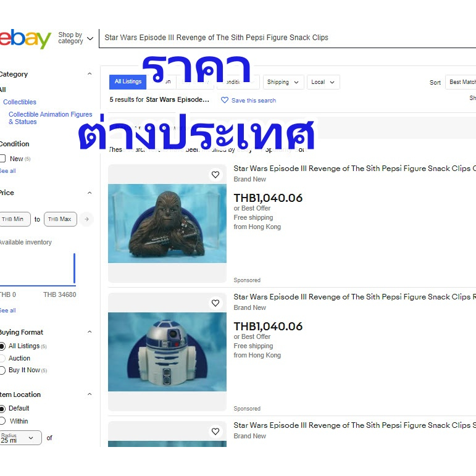The height and width of the screenshot is (476, 476).
Task: Open the Shop by category dropdown
Action: (x=75, y=38)
